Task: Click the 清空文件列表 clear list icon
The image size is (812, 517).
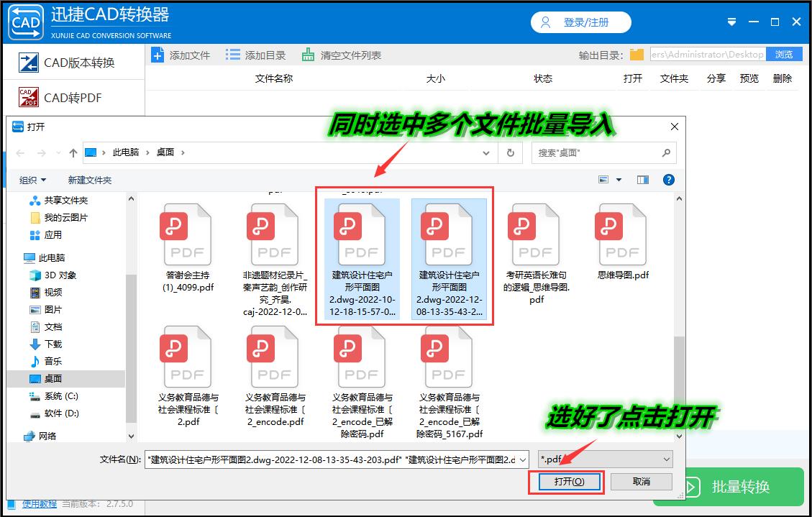Action: (x=306, y=54)
